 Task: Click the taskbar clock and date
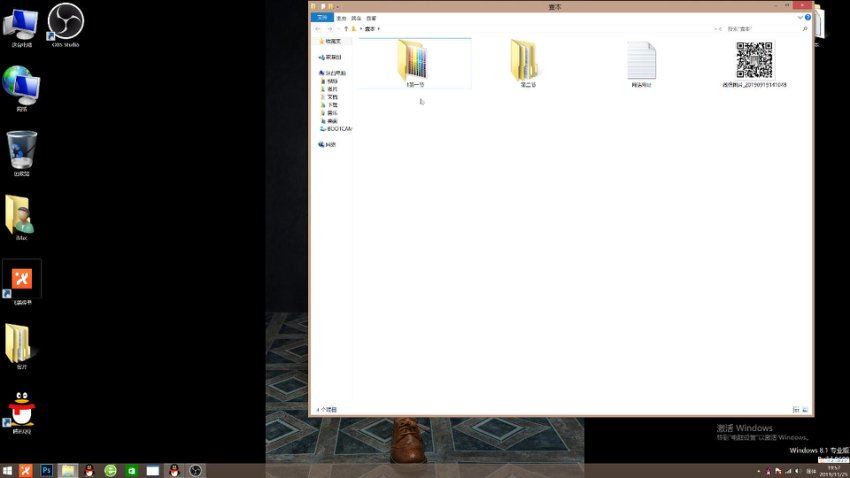(x=834, y=470)
